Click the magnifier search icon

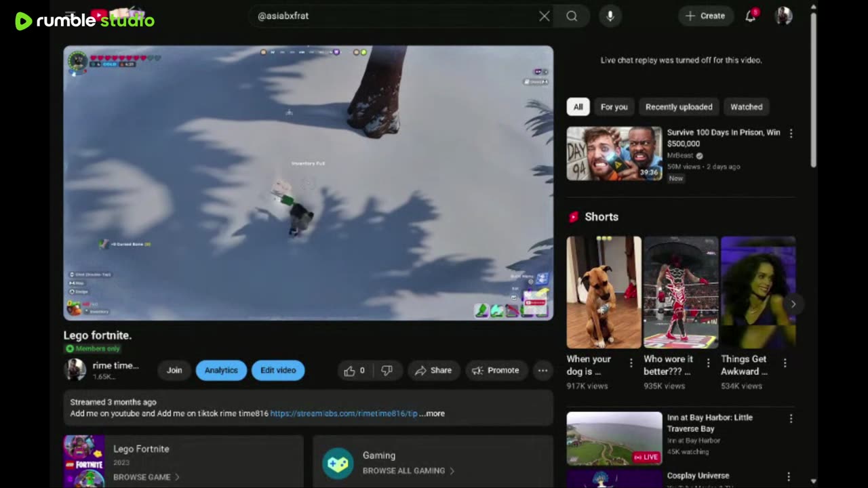[x=572, y=16]
